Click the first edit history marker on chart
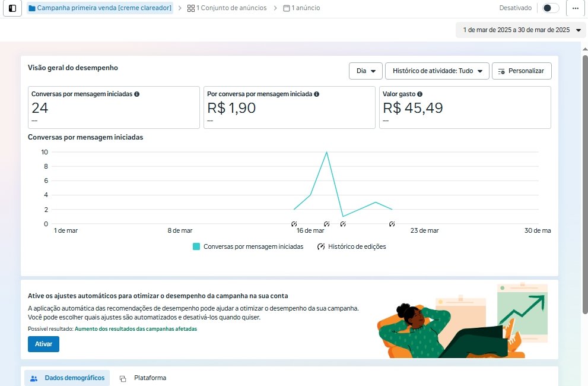The height and width of the screenshot is (386, 588). 294,224
